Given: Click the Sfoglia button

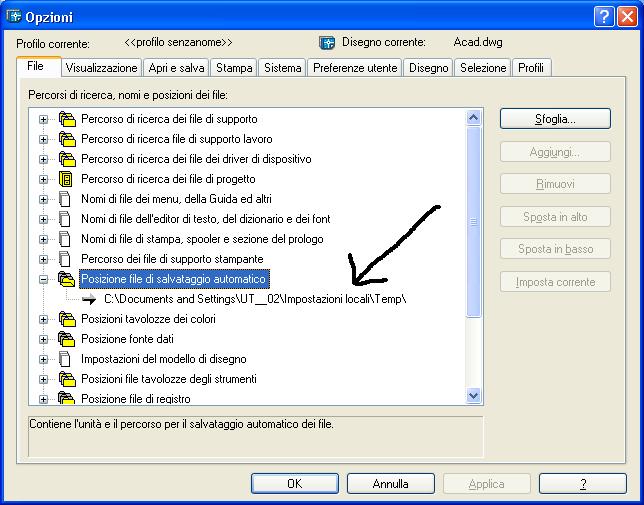Looking at the screenshot, I should pos(555,119).
